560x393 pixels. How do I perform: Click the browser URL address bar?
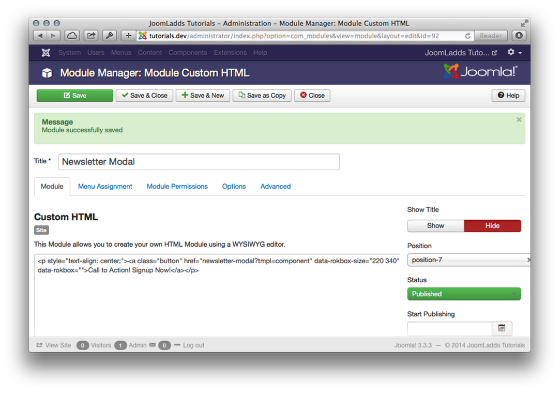(305, 36)
